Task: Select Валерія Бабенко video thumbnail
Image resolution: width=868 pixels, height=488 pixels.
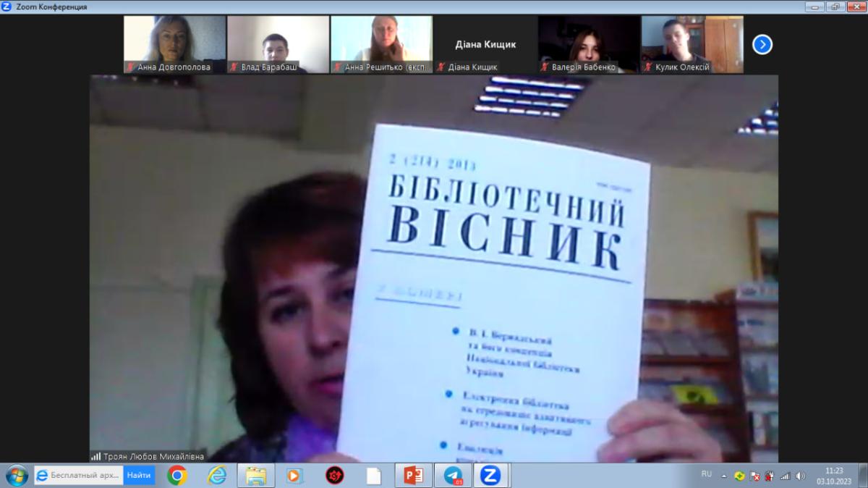Action: point(588,44)
